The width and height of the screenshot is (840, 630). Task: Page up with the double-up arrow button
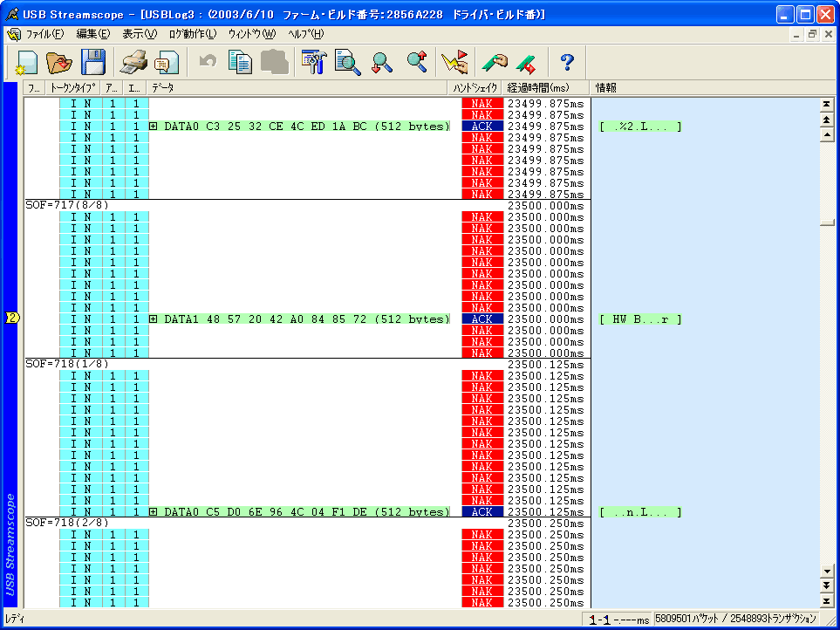(827, 120)
